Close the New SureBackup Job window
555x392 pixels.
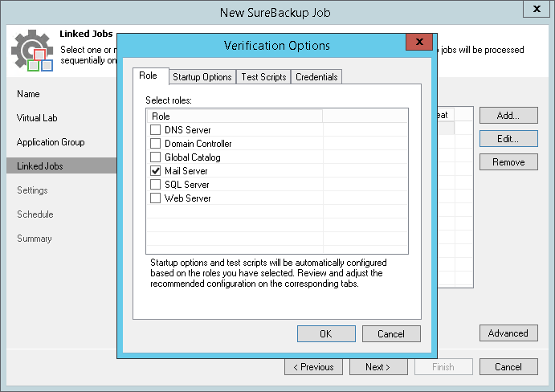click(x=537, y=9)
